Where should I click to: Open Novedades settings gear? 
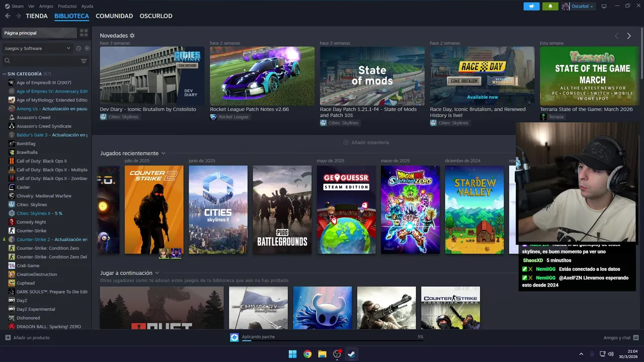coord(132,36)
